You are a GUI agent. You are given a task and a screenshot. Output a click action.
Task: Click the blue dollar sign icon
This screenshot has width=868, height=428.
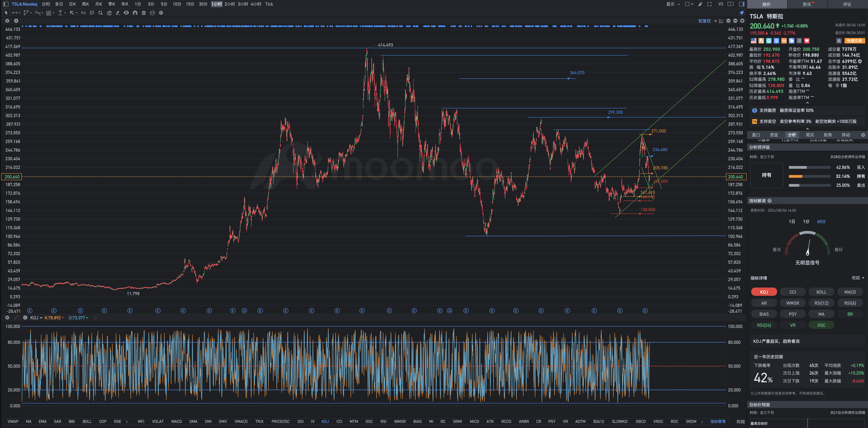click(776, 41)
